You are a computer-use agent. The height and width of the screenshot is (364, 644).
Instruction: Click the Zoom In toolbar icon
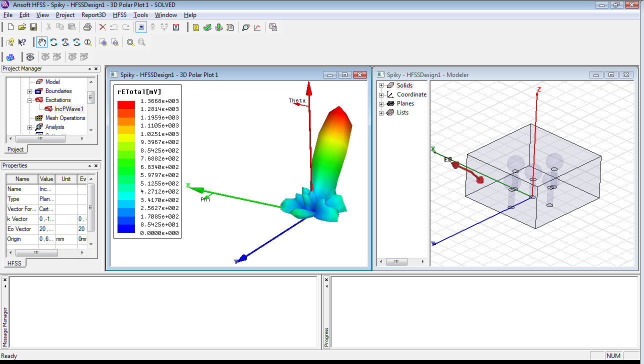103,42
